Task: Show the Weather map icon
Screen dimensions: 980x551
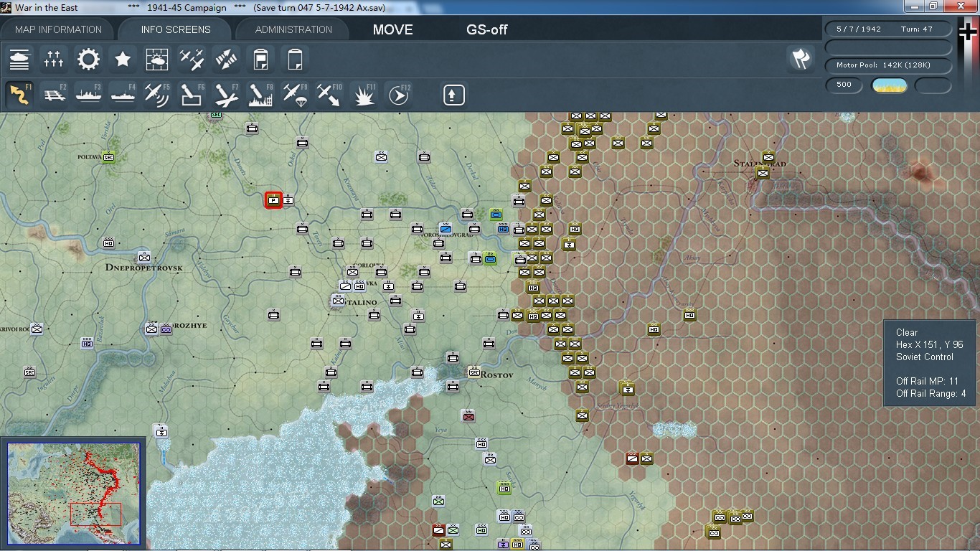Action: pyautogui.click(x=157, y=60)
